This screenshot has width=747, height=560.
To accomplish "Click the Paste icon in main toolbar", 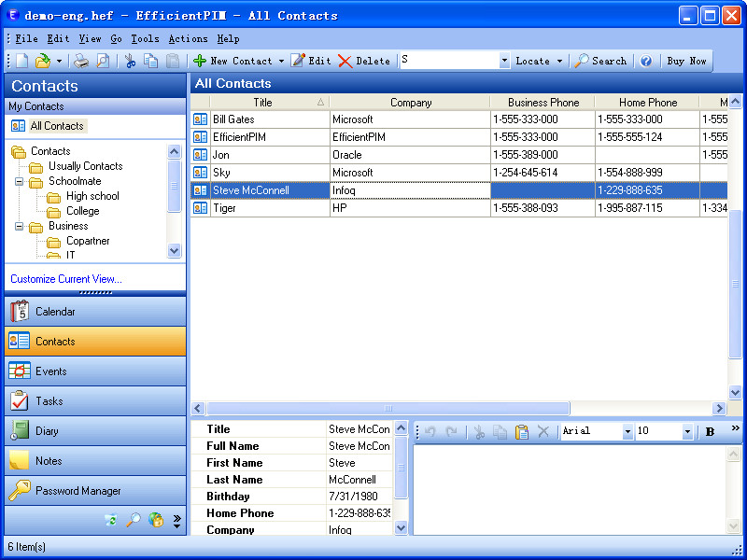I will coord(173,61).
